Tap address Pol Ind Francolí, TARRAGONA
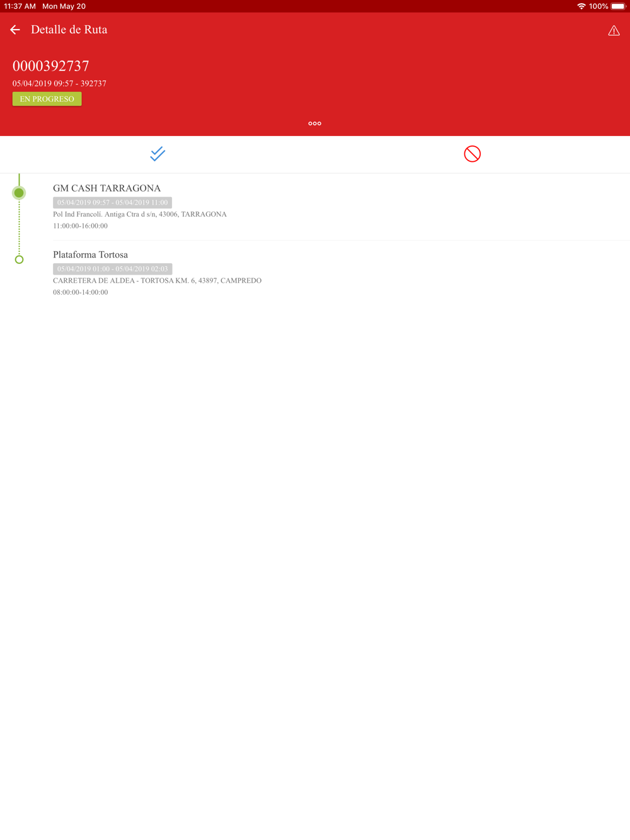The height and width of the screenshot is (840, 630). pyautogui.click(x=140, y=214)
